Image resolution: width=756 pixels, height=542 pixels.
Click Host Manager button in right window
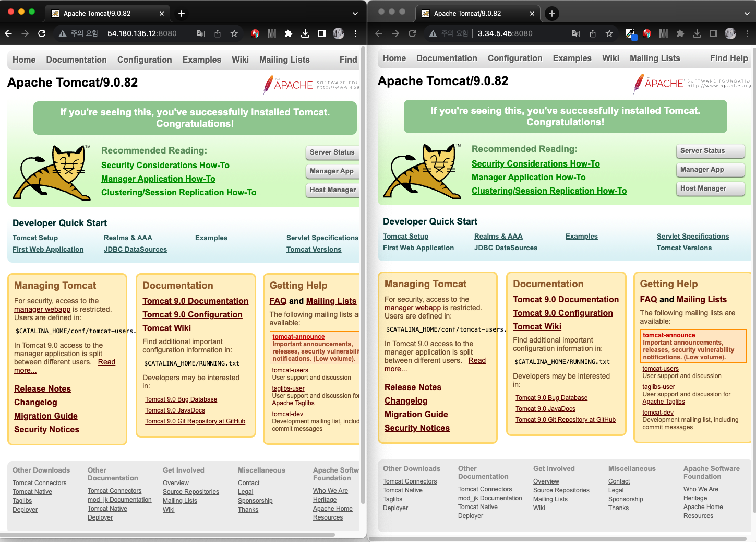(710, 188)
